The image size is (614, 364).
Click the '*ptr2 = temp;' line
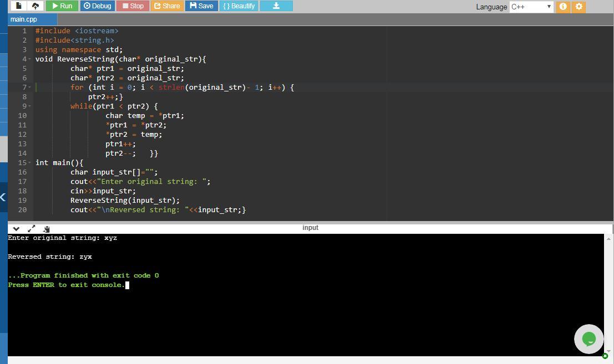pos(134,134)
